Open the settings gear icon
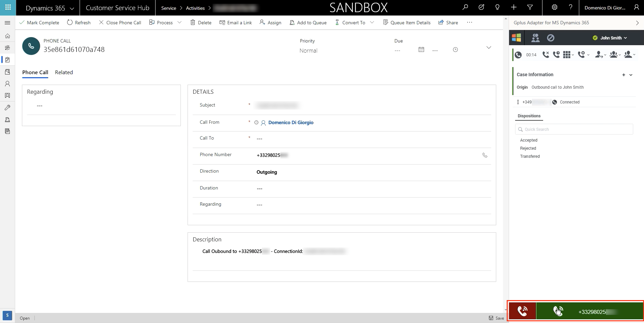Viewport: 644px width, 323px height. coord(554,7)
